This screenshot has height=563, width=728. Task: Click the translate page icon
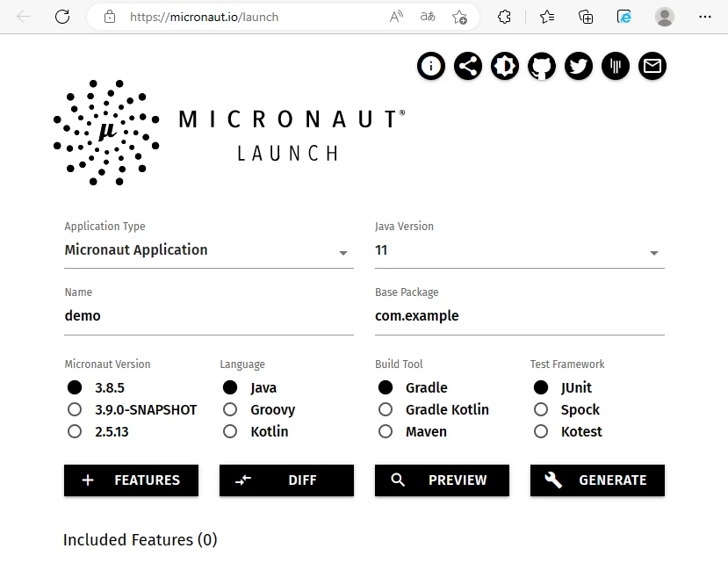coord(428,18)
